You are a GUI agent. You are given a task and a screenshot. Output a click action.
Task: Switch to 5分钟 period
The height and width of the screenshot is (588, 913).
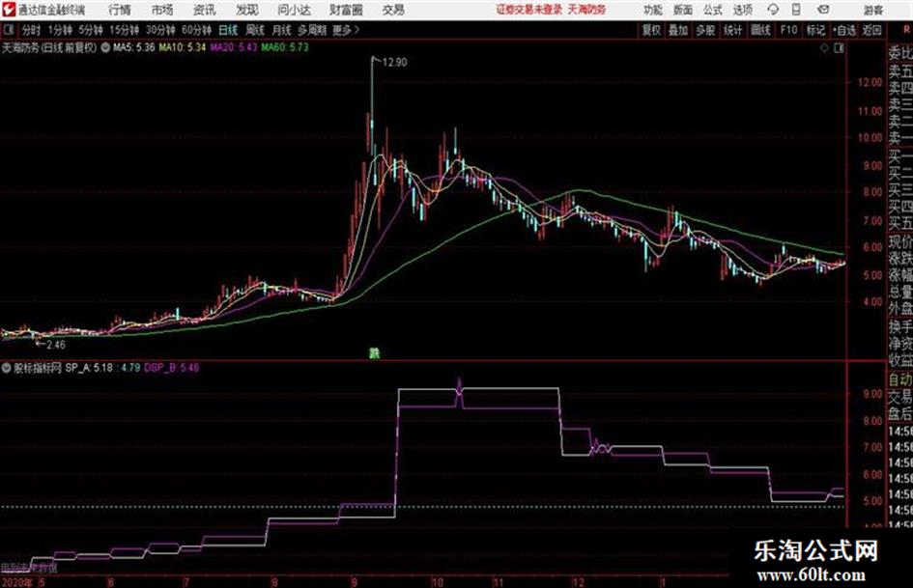point(90,30)
